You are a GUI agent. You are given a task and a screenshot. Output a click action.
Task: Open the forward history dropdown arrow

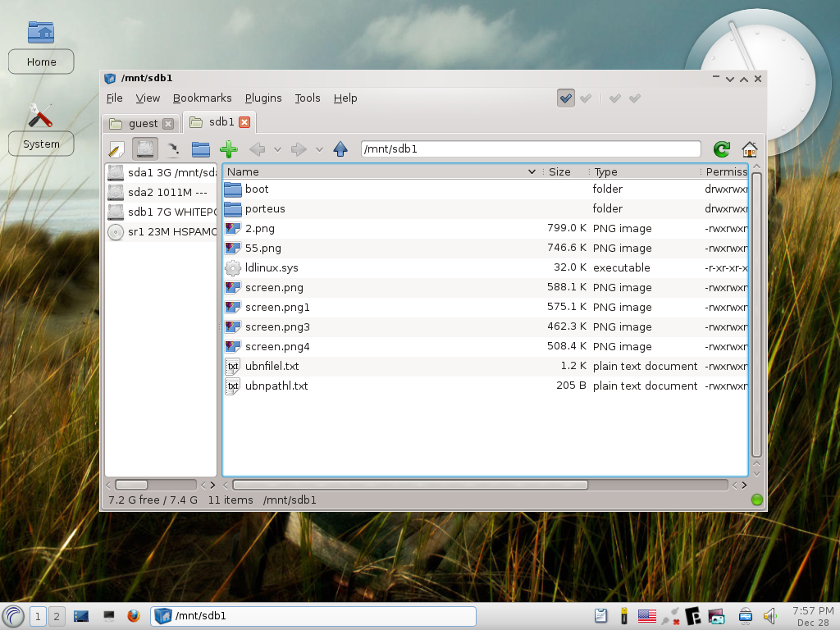coord(319,149)
